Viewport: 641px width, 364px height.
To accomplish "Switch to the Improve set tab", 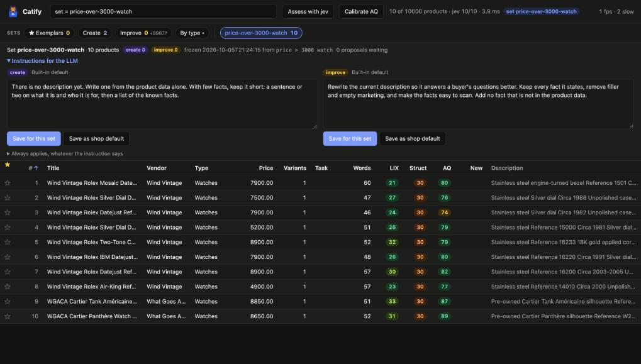I will pos(143,33).
